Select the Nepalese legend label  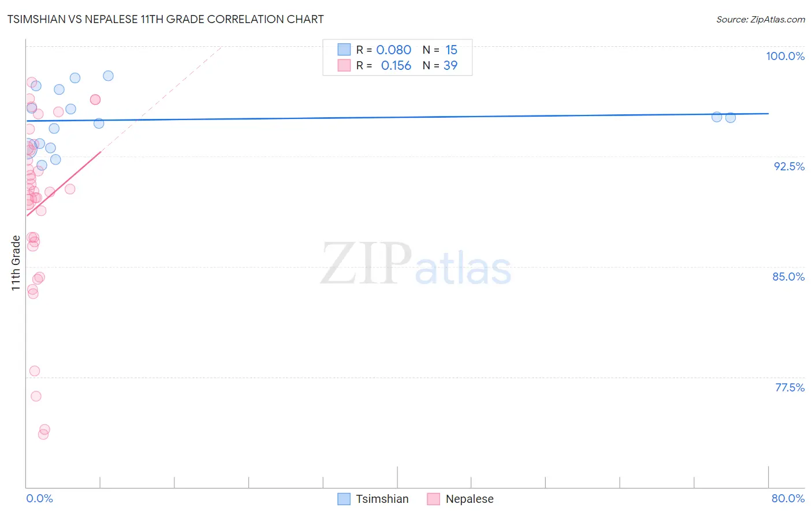pyautogui.click(x=470, y=499)
